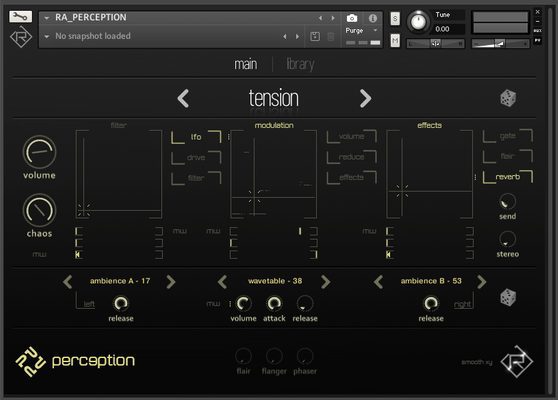Click the smooth xy label
Screen dimensions: 558x400
point(477,362)
